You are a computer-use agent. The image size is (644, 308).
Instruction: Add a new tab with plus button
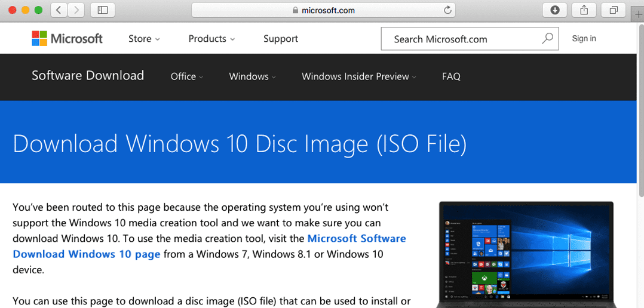pyautogui.click(x=638, y=14)
